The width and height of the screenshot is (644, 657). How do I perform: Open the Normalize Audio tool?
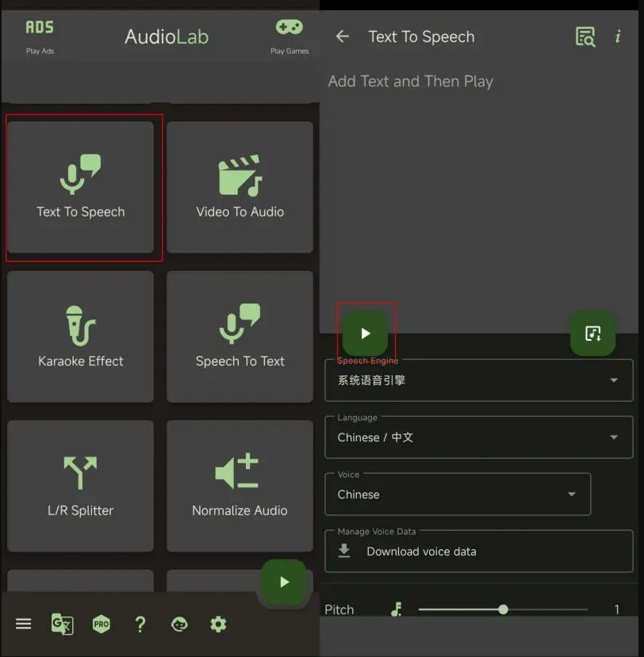[x=240, y=486]
